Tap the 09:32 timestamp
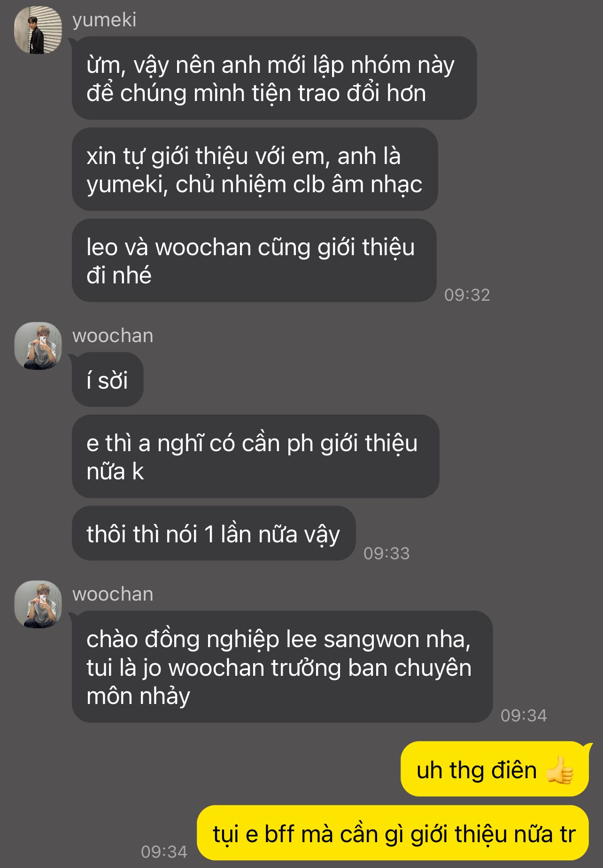The width and height of the screenshot is (603, 868). (x=467, y=295)
